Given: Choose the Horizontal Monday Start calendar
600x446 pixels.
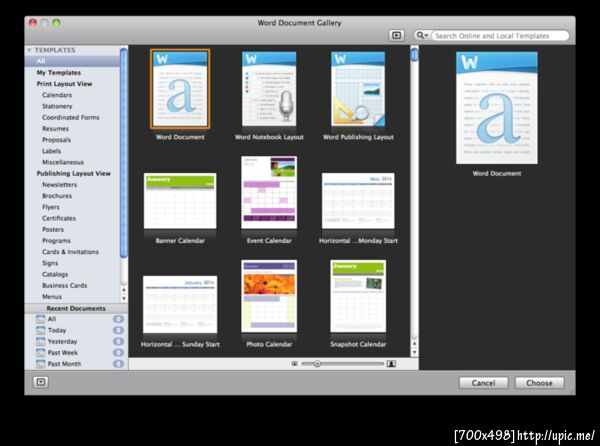Looking at the screenshot, I should pyautogui.click(x=358, y=201).
